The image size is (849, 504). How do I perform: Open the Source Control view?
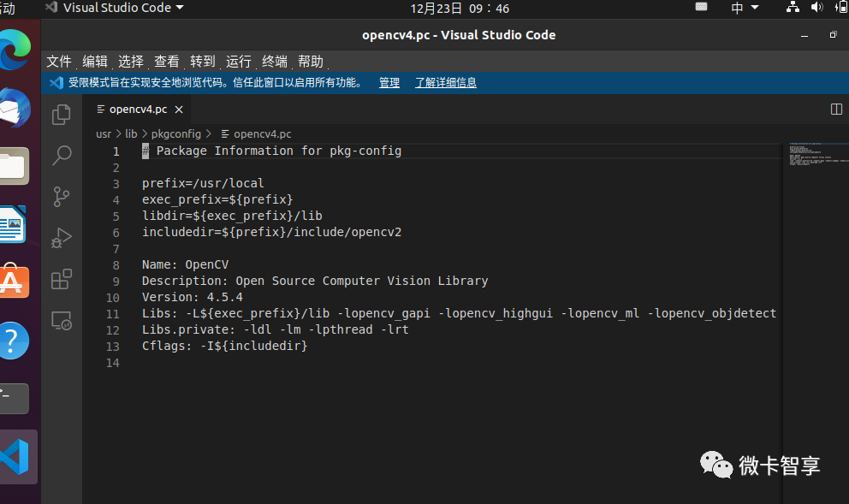(61, 197)
